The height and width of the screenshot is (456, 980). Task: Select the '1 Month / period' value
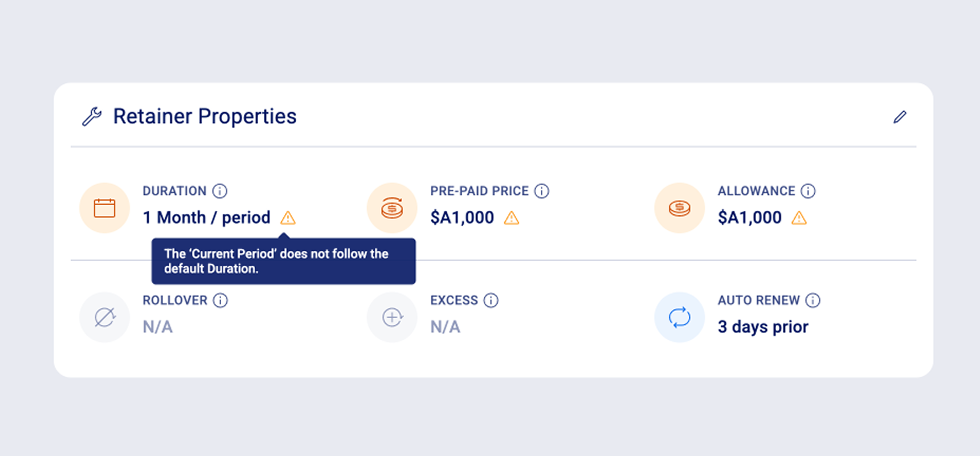pyautogui.click(x=206, y=218)
